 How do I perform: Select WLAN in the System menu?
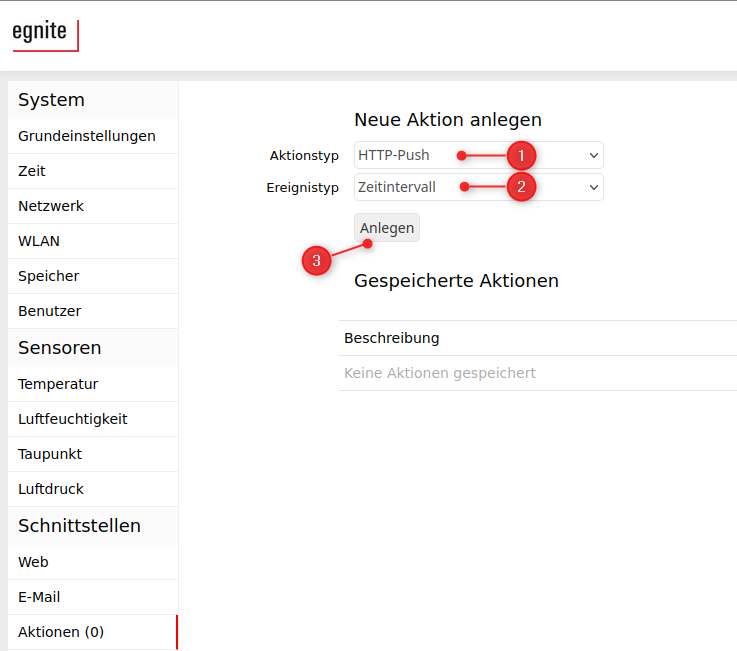(39, 241)
